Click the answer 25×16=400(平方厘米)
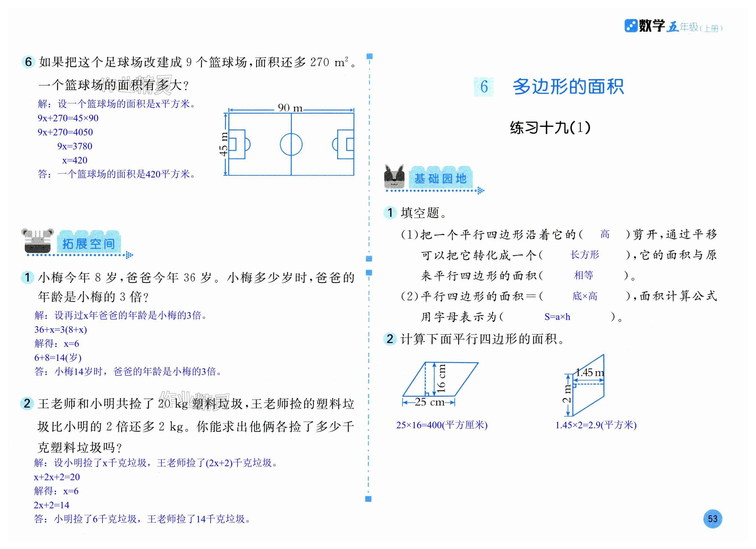756x549 pixels. [442, 425]
